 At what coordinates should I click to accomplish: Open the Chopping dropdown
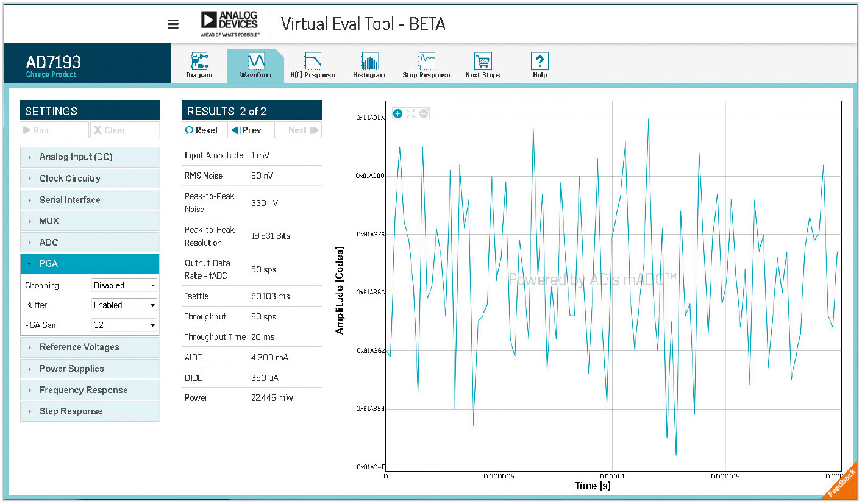pos(124,285)
